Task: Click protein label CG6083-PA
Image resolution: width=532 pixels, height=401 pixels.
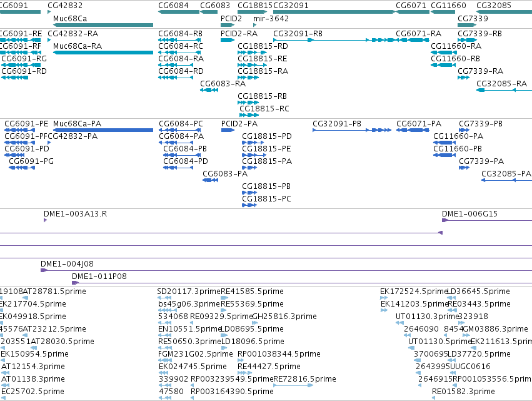Action: pos(225,174)
